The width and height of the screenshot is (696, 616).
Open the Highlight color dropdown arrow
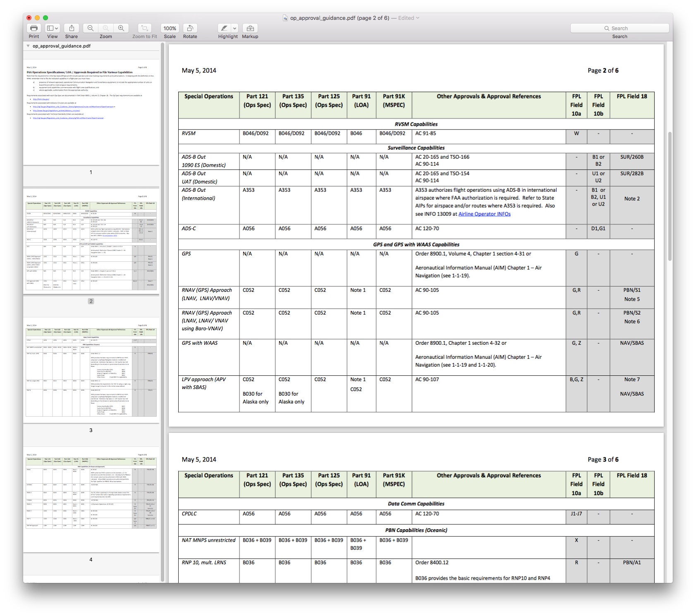click(234, 28)
